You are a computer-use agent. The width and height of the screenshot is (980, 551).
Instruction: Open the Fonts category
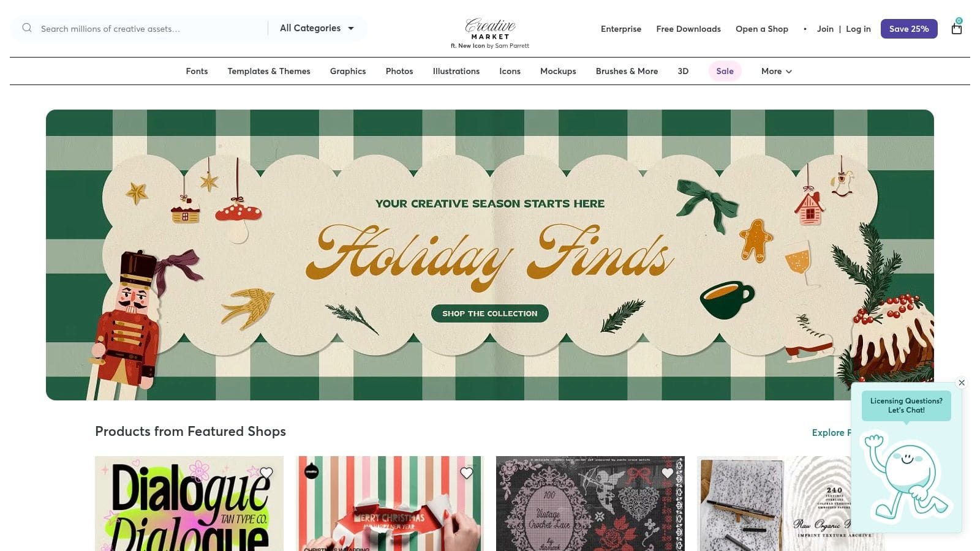(x=197, y=71)
